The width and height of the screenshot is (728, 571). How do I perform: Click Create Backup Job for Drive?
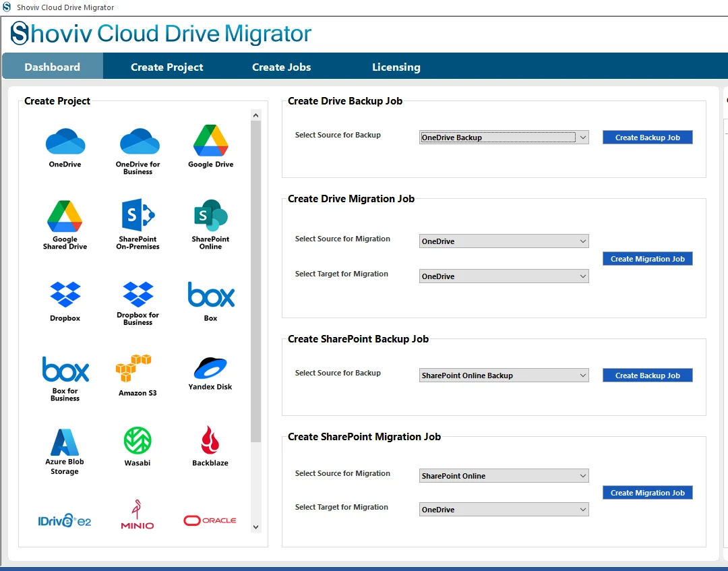point(648,137)
